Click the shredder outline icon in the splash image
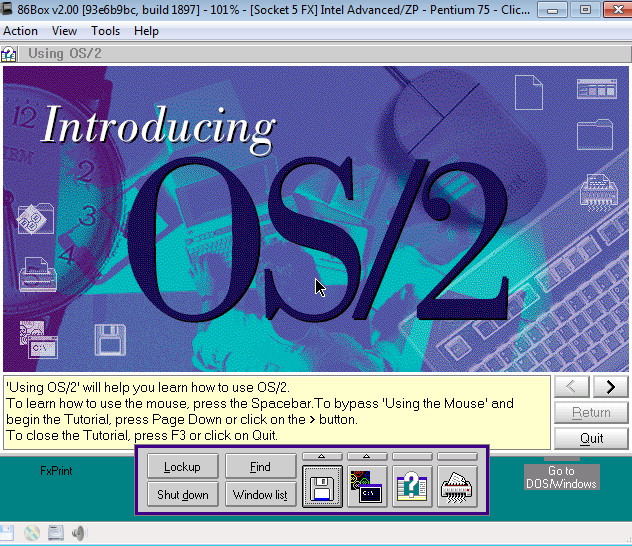 click(599, 193)
